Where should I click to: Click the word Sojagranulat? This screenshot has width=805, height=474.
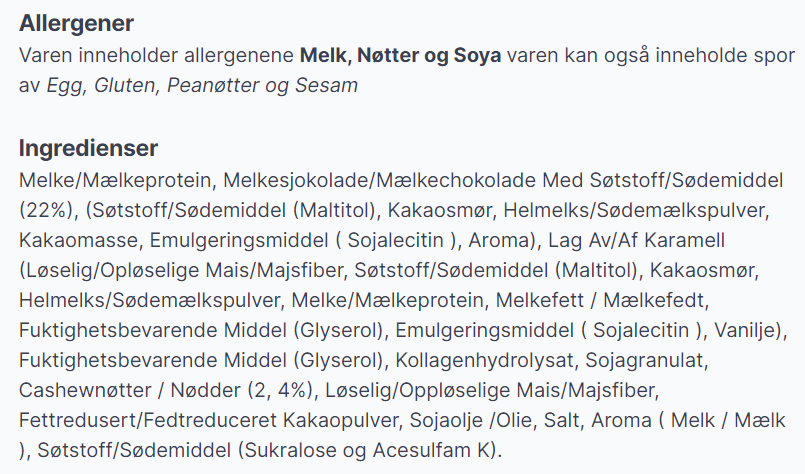(646, 360)
